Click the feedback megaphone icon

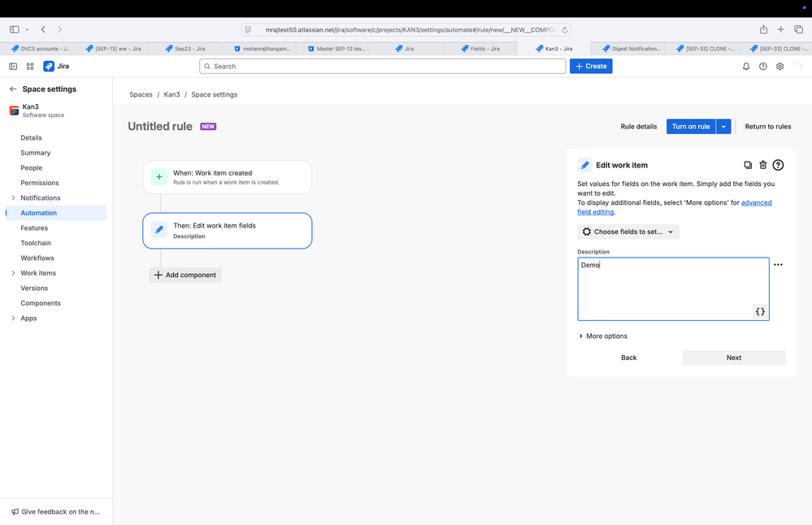pyautogui.click(x=15, y=511)
